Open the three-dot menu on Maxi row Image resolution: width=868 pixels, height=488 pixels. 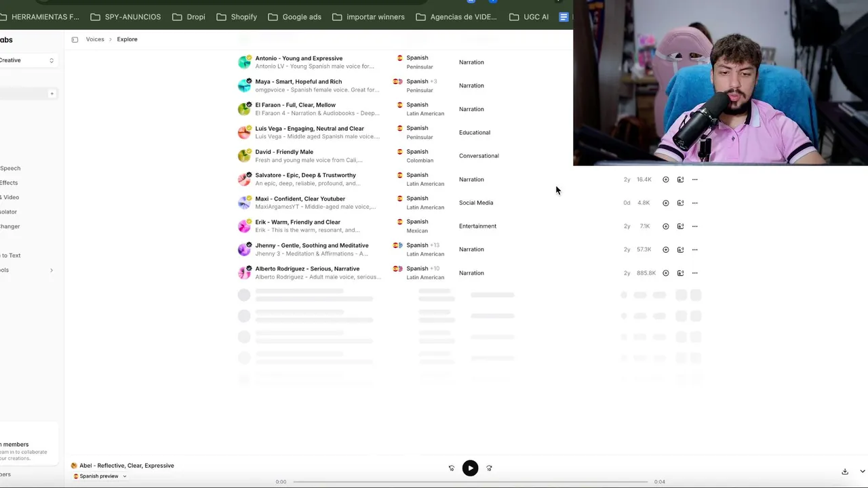(694, 203)
